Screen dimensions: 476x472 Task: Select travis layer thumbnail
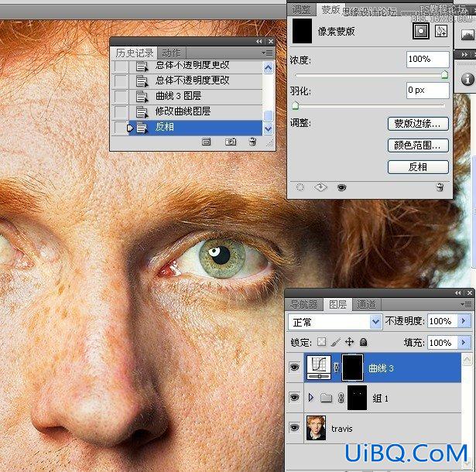tap(316, 428)
